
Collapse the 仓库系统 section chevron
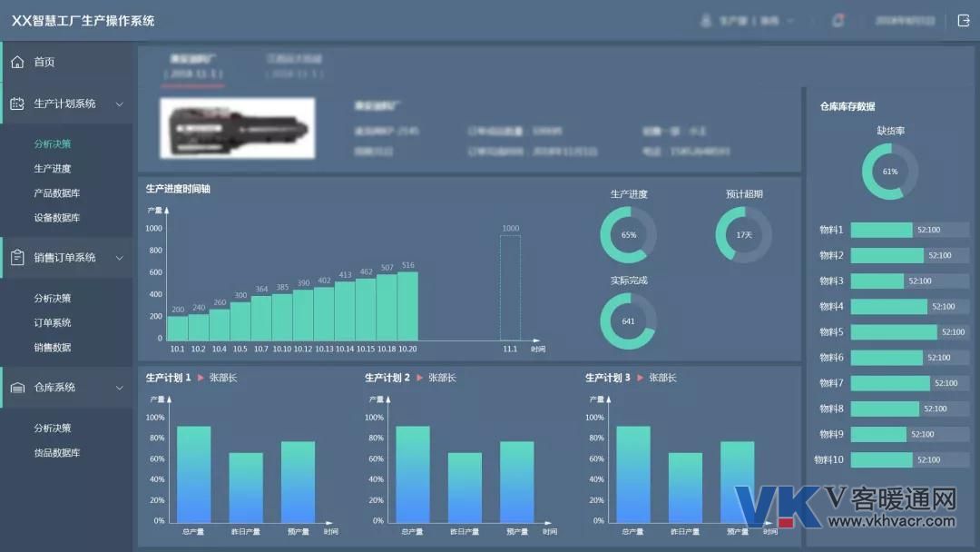click(120, 388)
